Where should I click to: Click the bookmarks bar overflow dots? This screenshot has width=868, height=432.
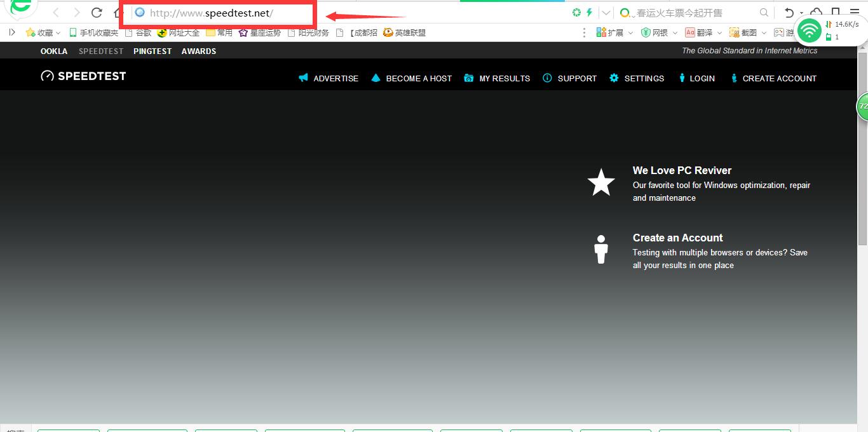pos(585,32)
